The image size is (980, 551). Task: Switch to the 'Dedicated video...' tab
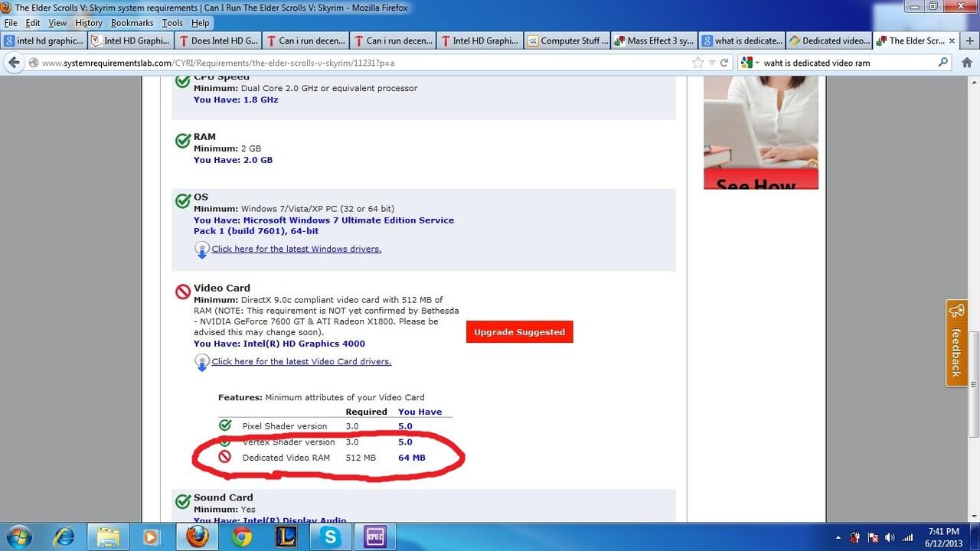tap(829, 41)
